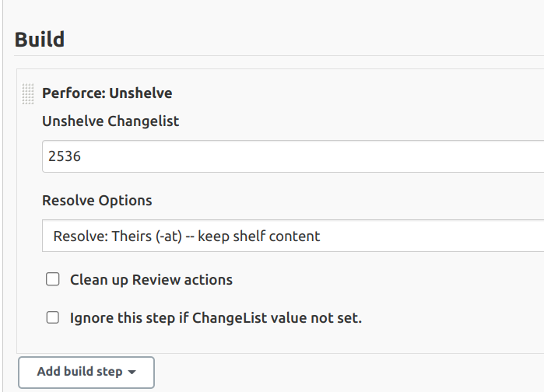Click the arrow on Add build step

click(x=132, y=373)
